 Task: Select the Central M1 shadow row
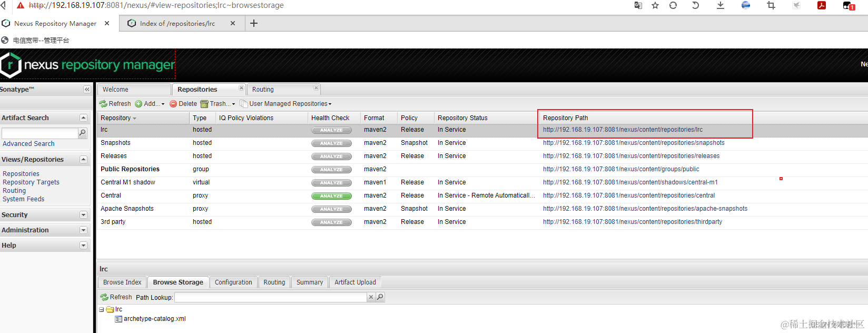click(482, 182)
